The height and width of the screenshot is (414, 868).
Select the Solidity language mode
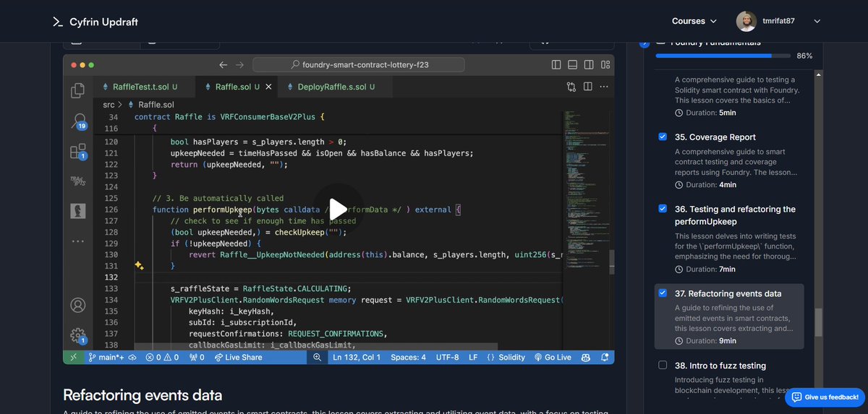[x=506, y=357]
